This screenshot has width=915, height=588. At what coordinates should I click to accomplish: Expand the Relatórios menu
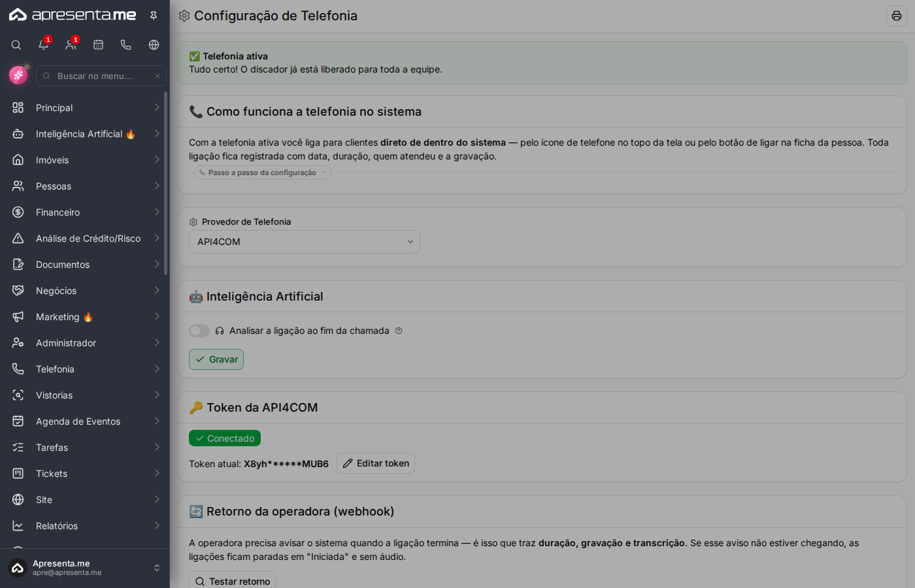click(85, 526)
